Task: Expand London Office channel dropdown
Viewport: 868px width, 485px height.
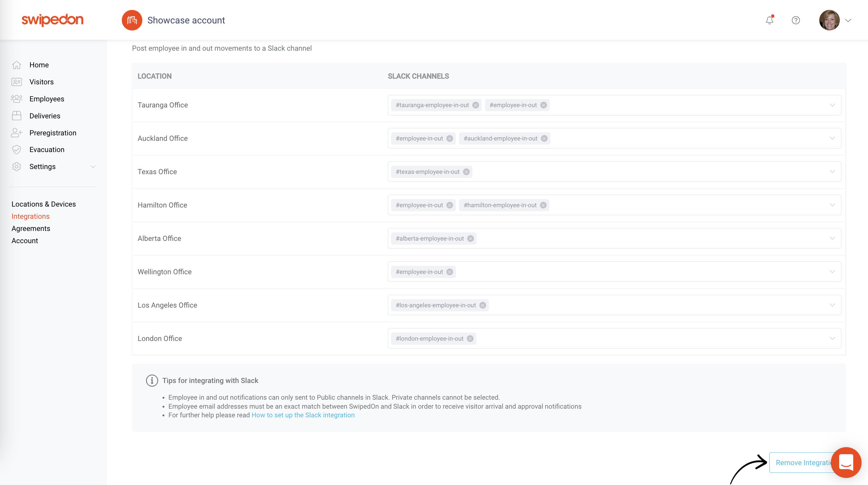Action: (832, 339)
